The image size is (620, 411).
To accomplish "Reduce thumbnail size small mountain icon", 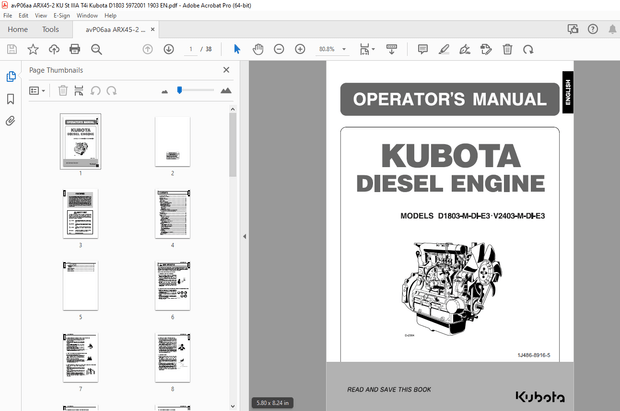I will 165,91.
